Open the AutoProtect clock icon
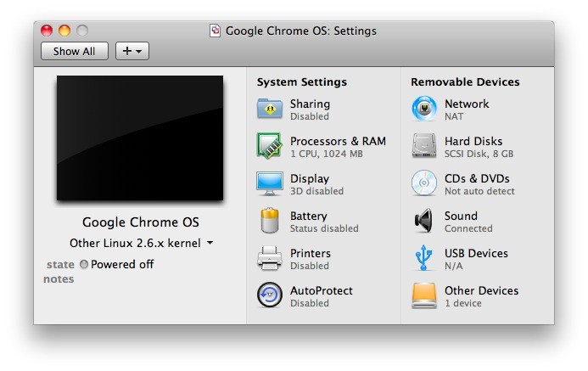This screenshot has width=588, height=371. (x=270, y=295)
